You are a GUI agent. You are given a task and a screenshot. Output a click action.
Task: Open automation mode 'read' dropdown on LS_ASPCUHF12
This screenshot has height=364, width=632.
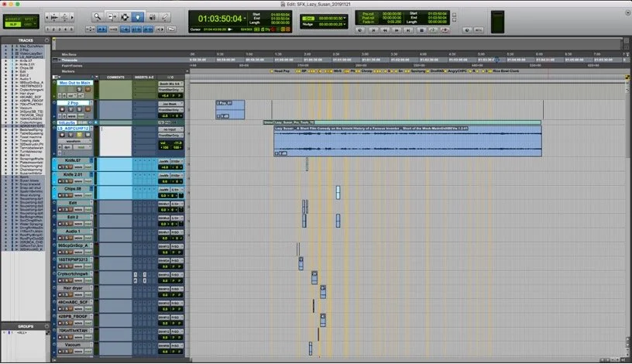click(83, 147)
